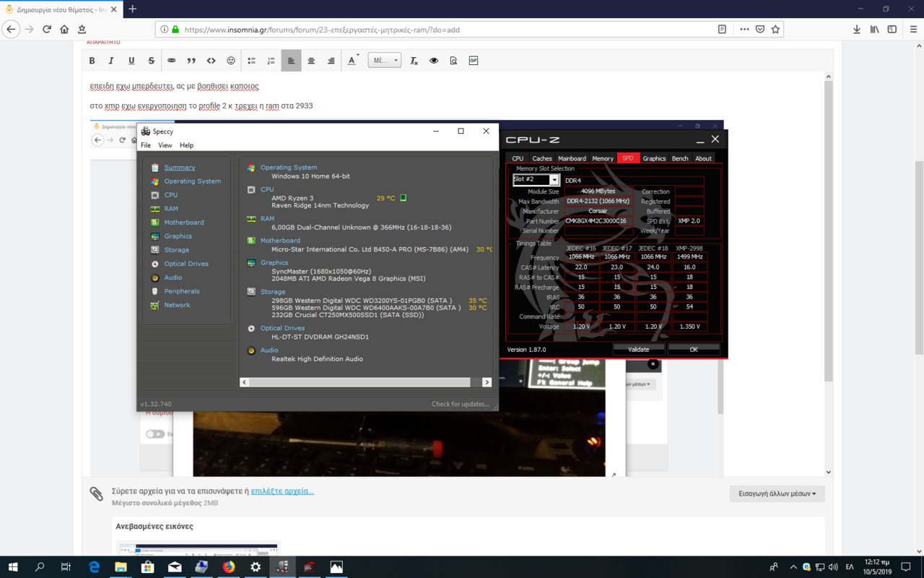
Task: Switch to Graphics tab in CPU-Z
Action: tap(654, 158)
